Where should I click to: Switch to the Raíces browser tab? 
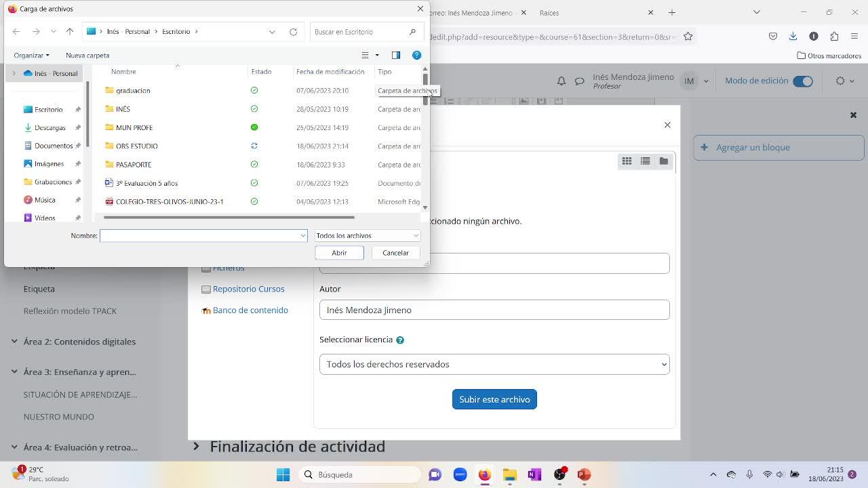coord(549,13)
